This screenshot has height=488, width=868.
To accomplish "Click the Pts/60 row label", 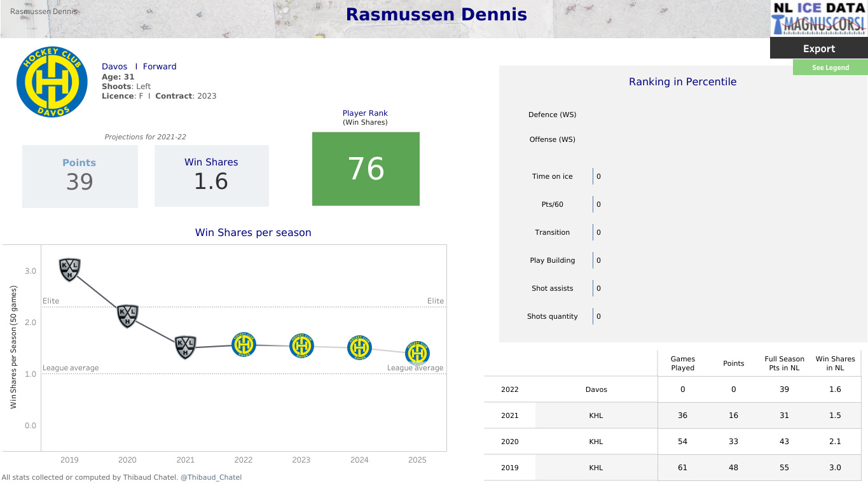I will (553, 204).
